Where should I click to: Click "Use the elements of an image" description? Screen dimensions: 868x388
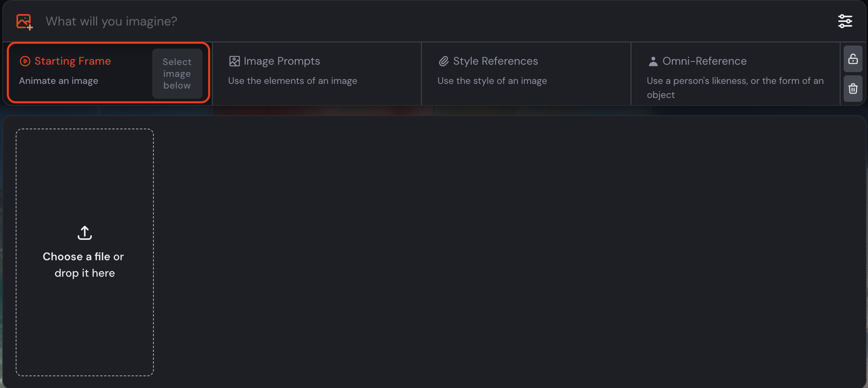(293, 81)
